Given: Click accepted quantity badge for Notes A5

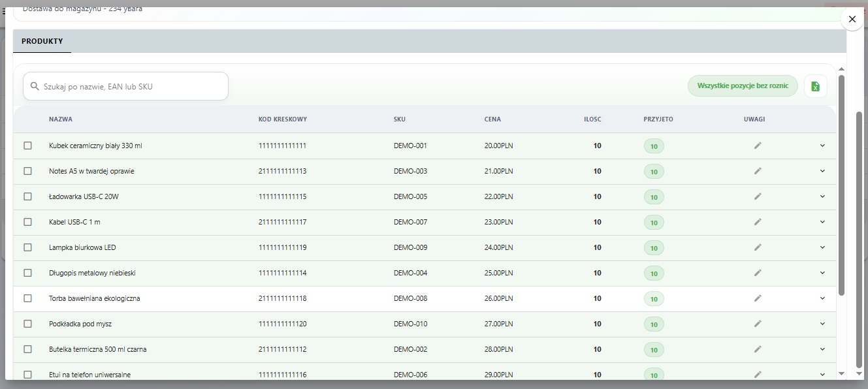Looking at the screenshot, I should click(654, 172).
